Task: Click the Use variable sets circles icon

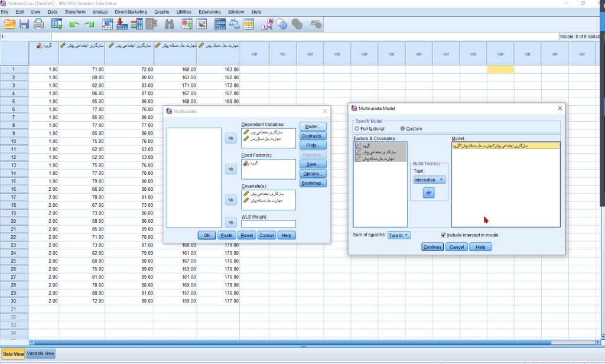Action: (282, 24)
